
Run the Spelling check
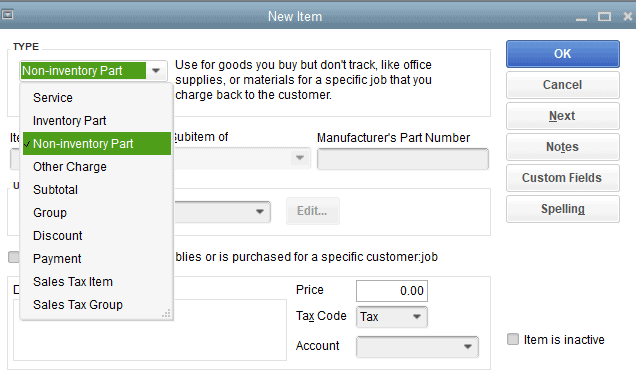pos(563,209)
